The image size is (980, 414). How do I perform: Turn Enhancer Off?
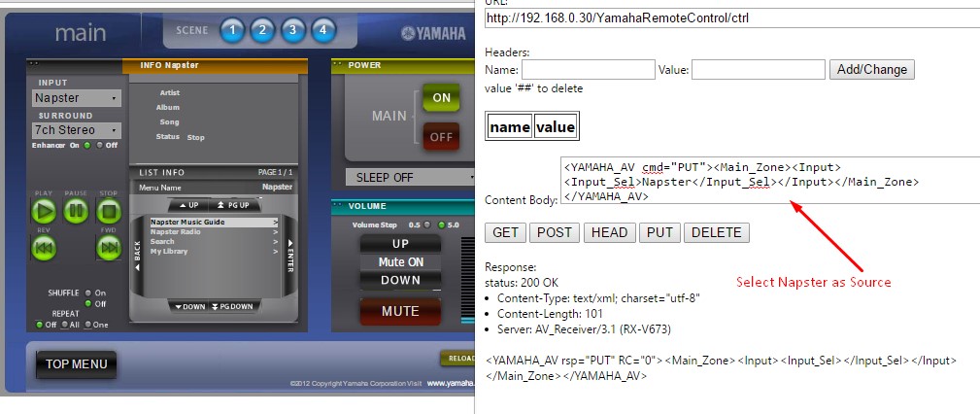pyautogui.click(x=100, y=145)
